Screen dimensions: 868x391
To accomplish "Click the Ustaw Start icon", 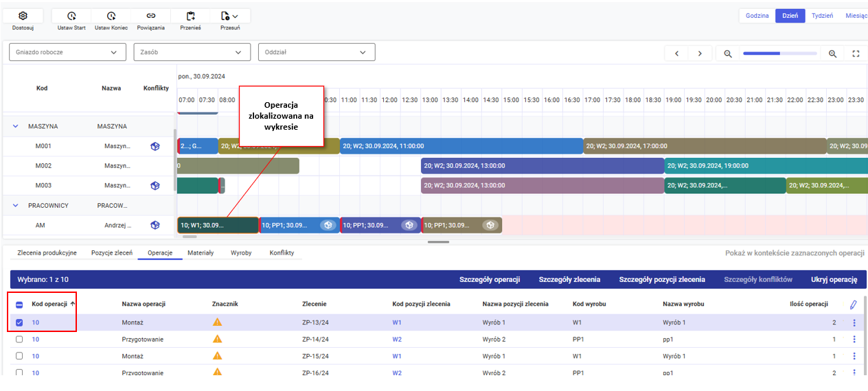I will pos(71,16).
